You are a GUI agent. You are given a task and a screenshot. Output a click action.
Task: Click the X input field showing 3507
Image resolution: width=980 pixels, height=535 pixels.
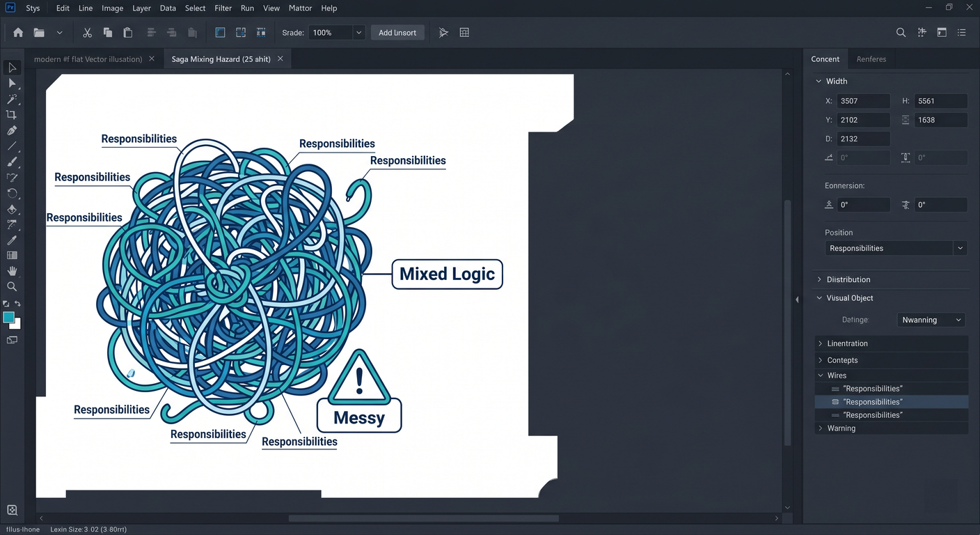click(864, 101)
